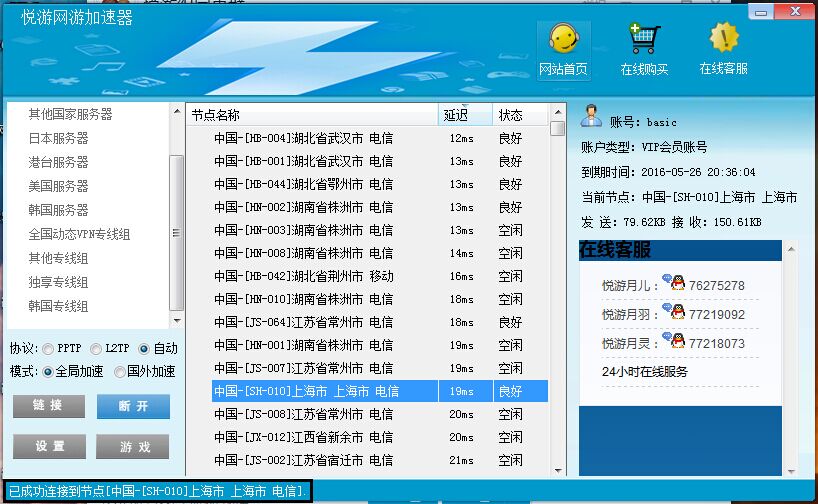Click customer service 悦游月灵 number 77218073
The width and height of the screenshot is (818, 504).
717,344
